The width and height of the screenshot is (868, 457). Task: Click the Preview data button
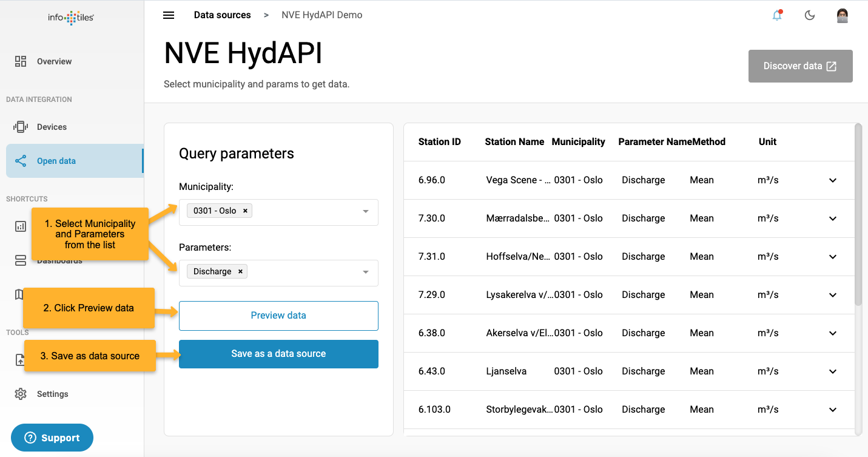coord(278,316)
